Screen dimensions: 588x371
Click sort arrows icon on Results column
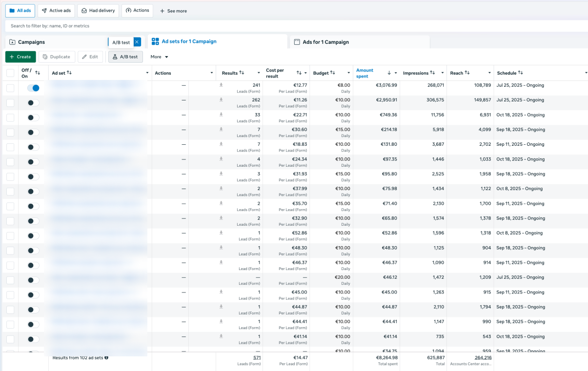[242, 73]
